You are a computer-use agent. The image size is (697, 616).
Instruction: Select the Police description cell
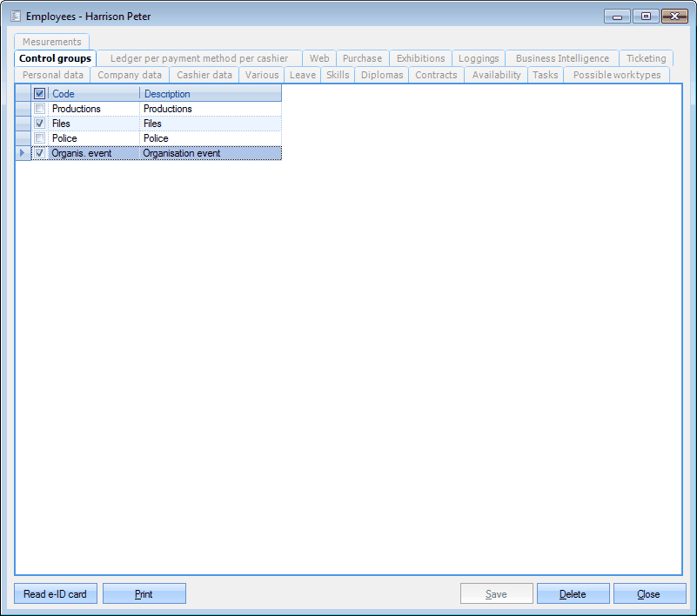point(210,138)
